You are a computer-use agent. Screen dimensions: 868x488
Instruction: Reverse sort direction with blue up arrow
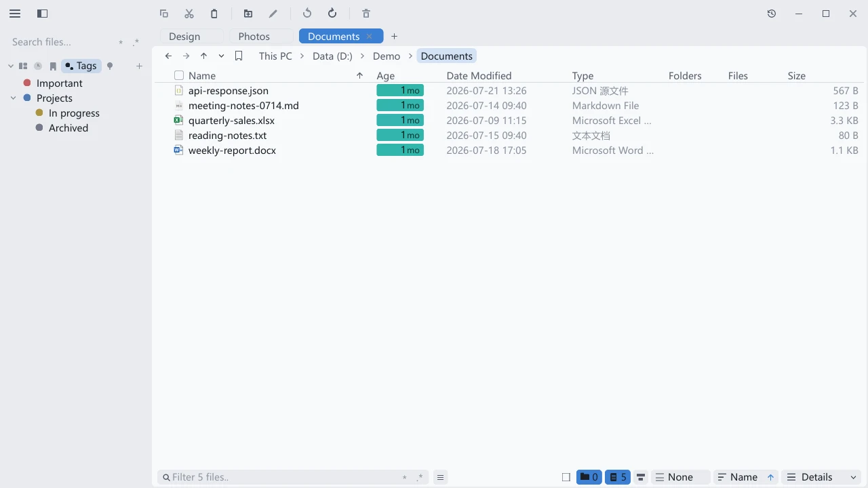point(770,478)
